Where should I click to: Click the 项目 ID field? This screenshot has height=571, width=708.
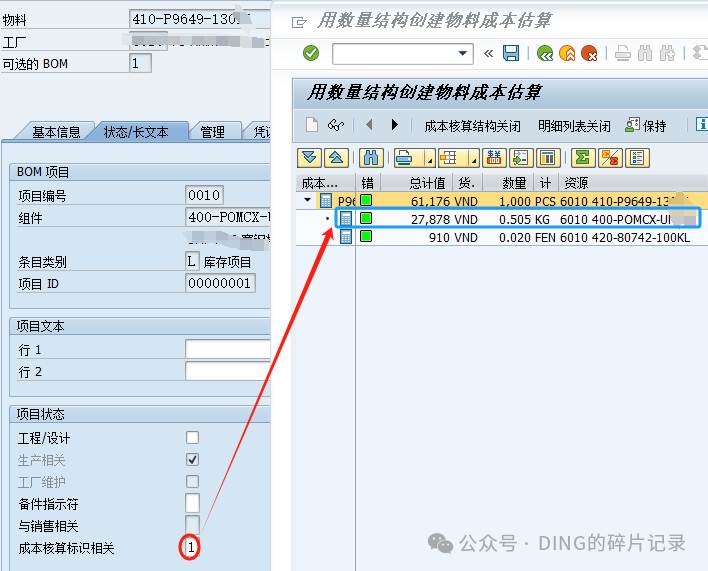pyautogui.click(x=220, y=283)
